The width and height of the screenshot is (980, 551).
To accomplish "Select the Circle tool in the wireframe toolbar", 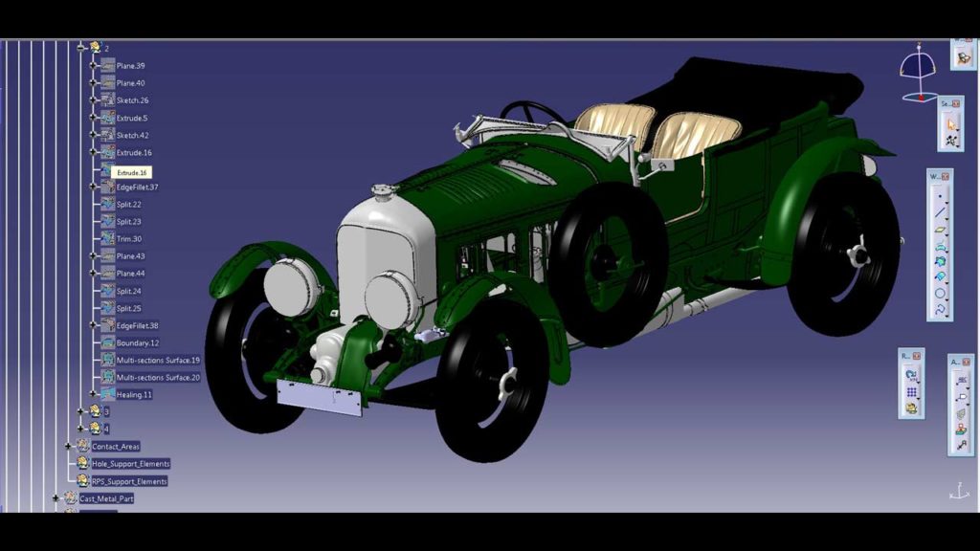I will (x=940, y=293).
